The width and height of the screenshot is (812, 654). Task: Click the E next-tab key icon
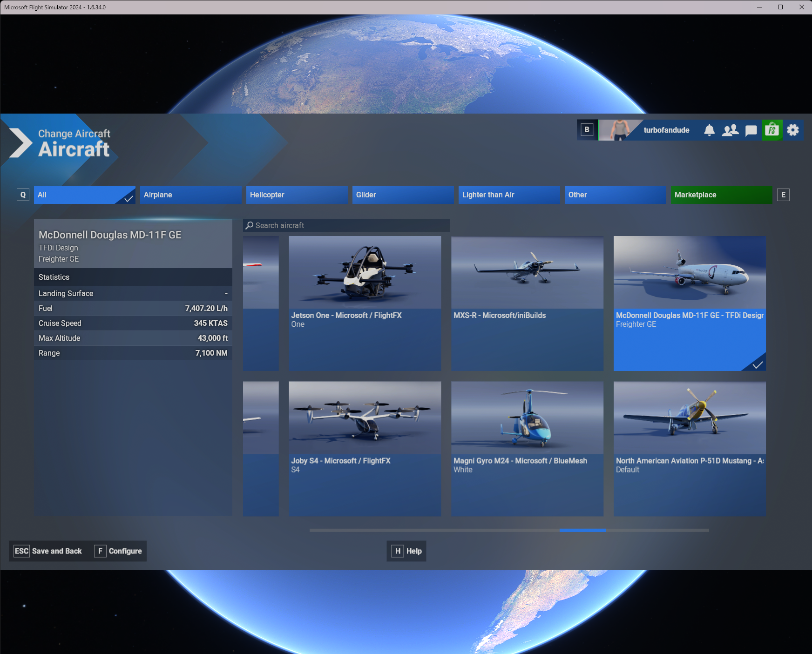(x=783, y=195)
